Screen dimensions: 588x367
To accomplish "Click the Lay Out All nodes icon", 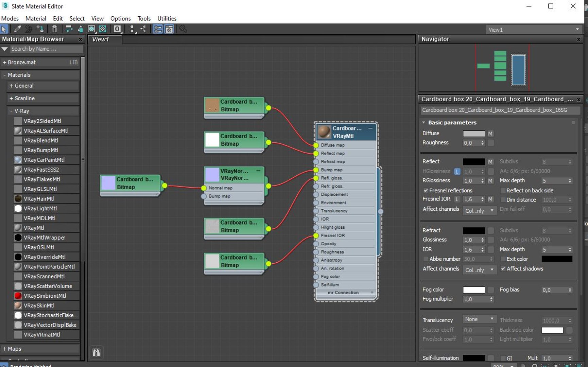I will click(x=132, y=29).
